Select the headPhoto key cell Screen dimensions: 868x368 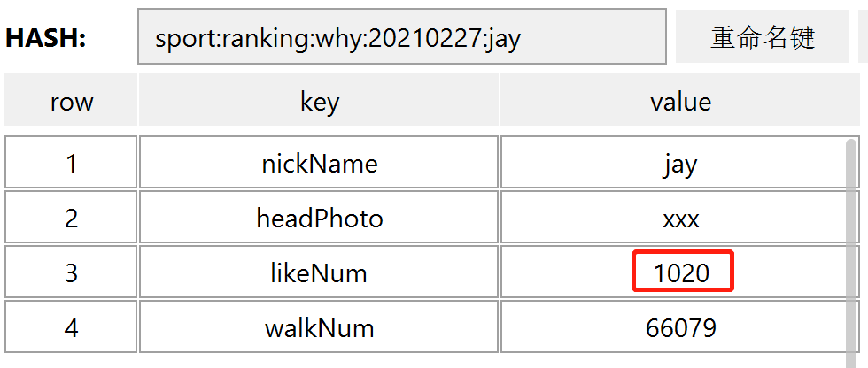point(319,217)
